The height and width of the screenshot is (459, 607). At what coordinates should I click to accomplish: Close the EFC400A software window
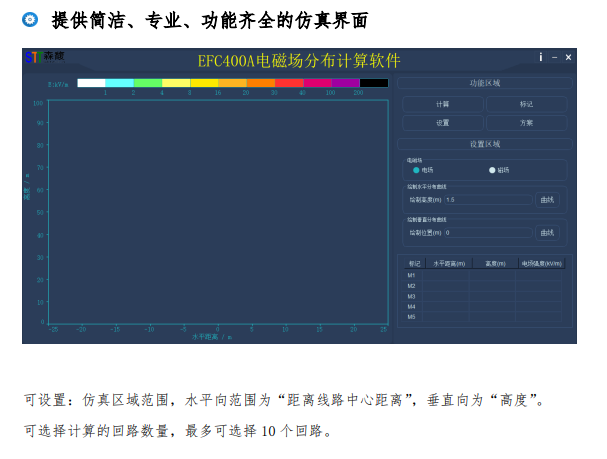pyautogui.click(x=568, y=57)
